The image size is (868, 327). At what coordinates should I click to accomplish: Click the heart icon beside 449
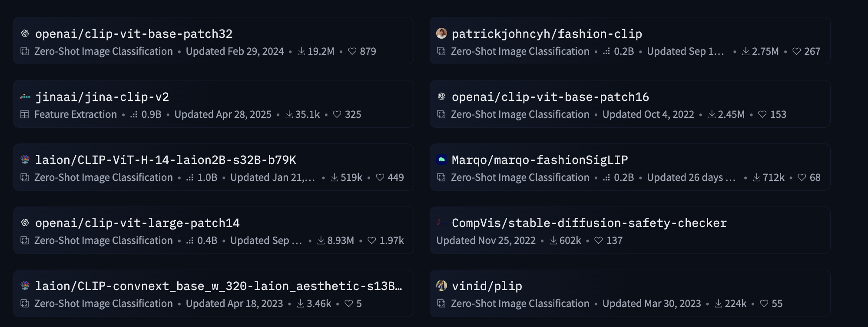click(380, 177)
